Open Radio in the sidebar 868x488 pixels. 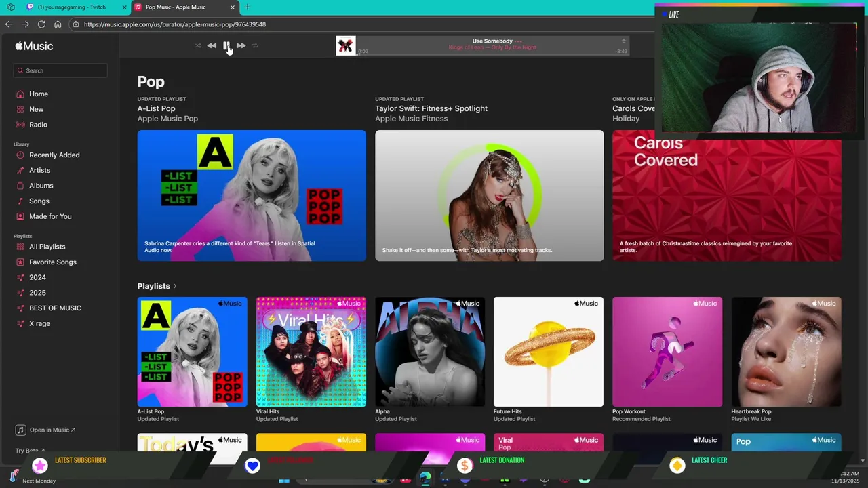38,125
